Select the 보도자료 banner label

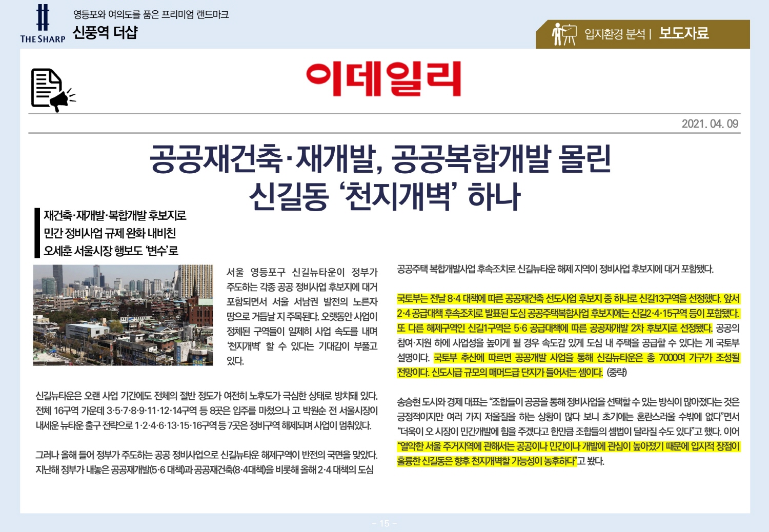684,33
